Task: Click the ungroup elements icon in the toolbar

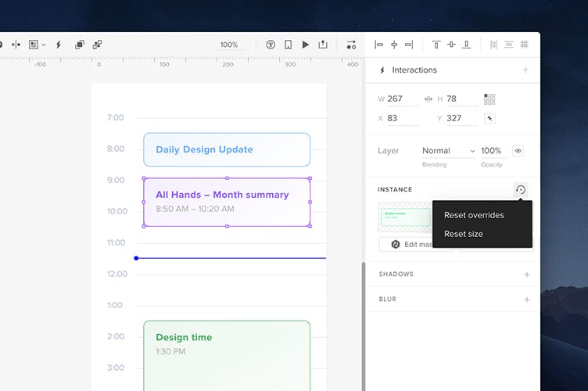Action: tap(97, 45)
